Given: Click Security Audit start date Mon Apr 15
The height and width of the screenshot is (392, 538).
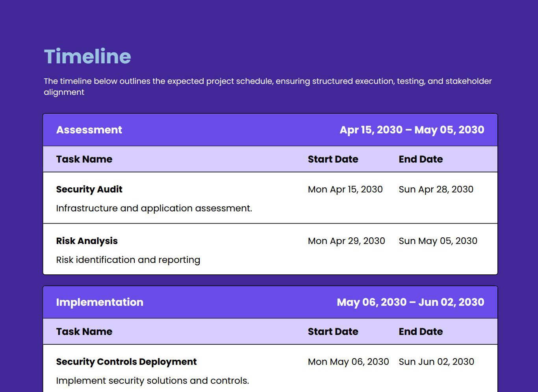Looking at the screenshot, I should 345,189.
